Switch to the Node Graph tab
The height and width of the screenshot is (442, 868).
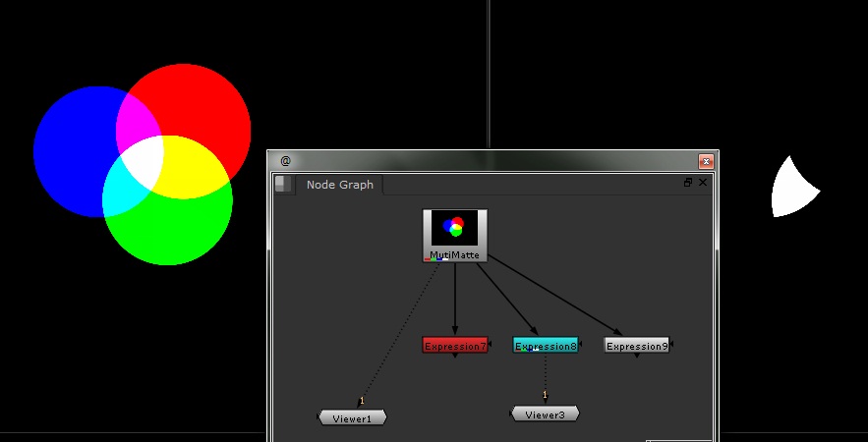tap(339, 185)
